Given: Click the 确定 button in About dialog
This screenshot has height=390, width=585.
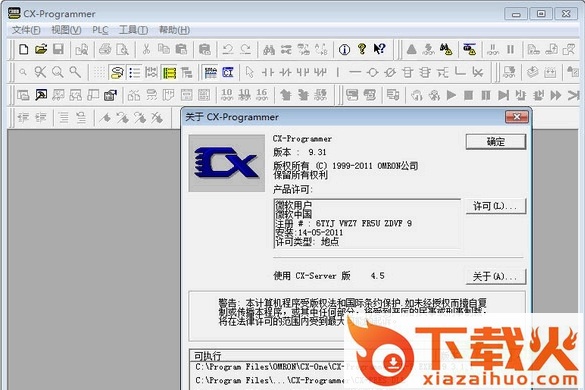Looking at the screenshot, I should pyautogui.click(x=496, y=142).
